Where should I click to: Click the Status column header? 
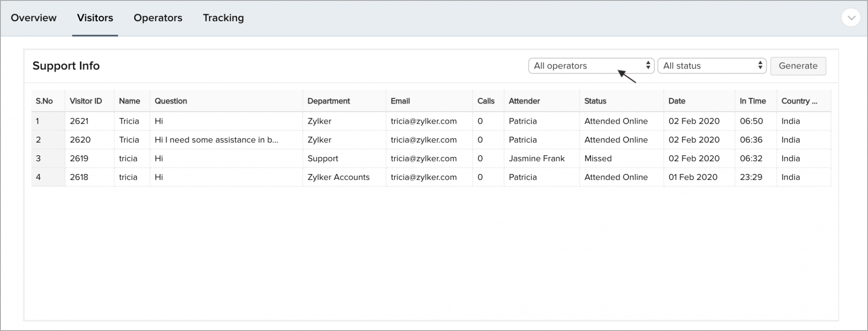[595, 101]
